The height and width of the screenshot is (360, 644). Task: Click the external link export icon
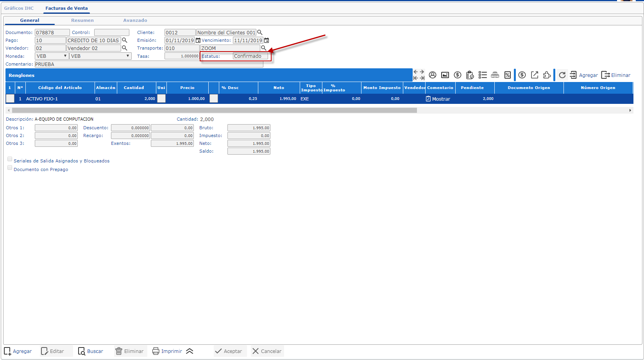[x=535, y=75]
